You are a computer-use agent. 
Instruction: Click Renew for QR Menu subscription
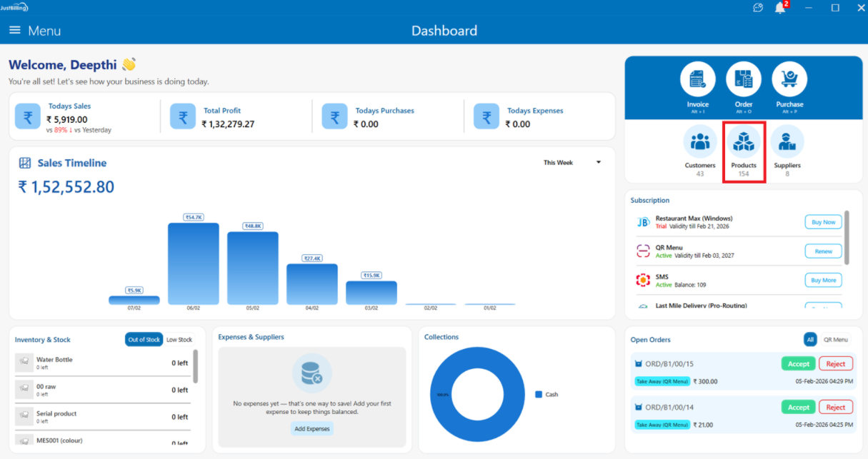pos(823,251)
